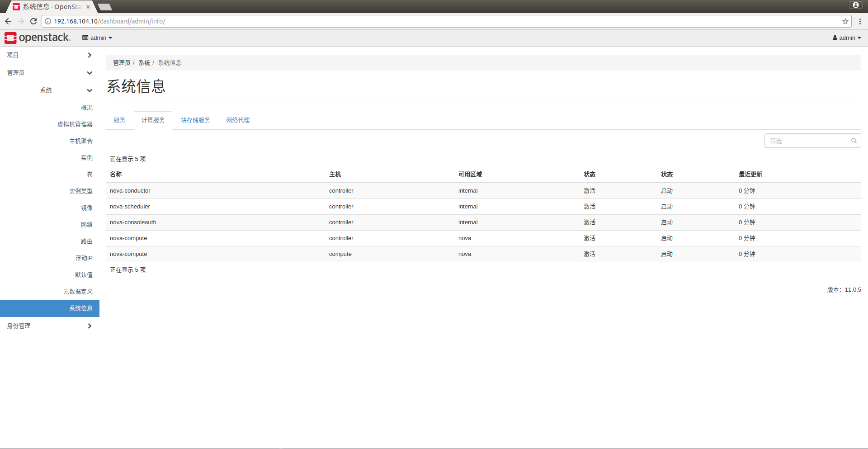
Task: Switch to the 块存储服务 tab
Action: 196,120
